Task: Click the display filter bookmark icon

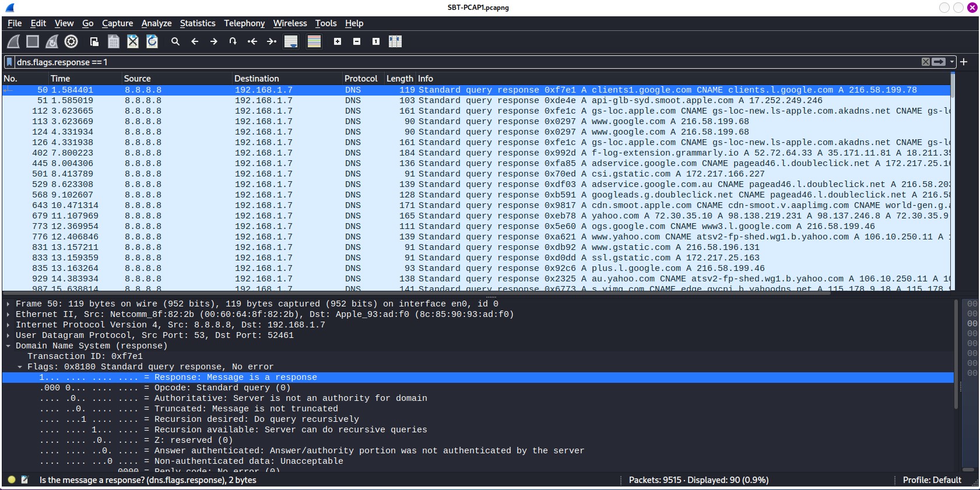Action: click(9, 62)
